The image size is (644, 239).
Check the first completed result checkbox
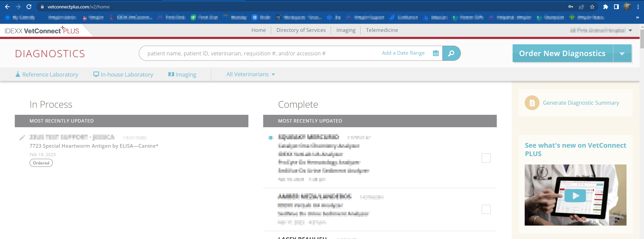pos(486,158)
